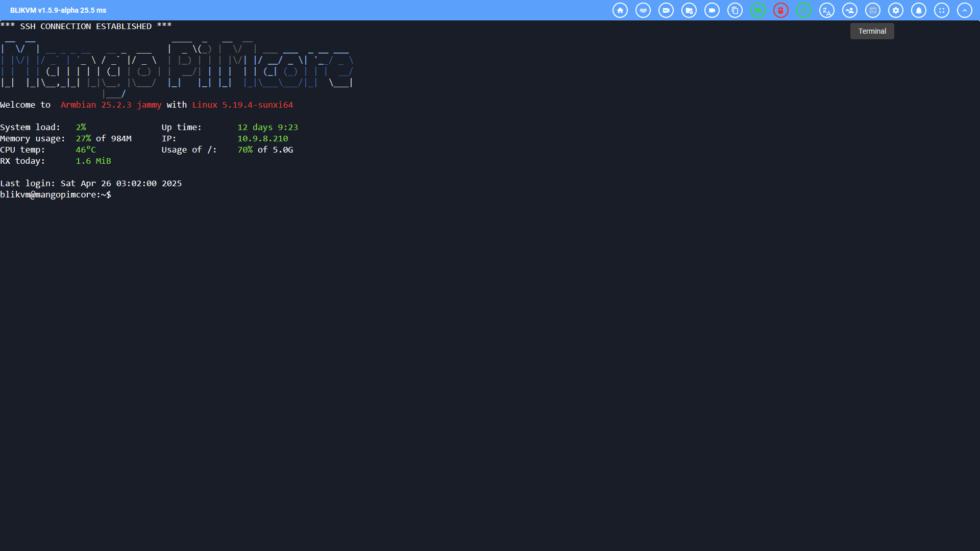Open the language translate icon
The image size is (980, 551).
827,10
